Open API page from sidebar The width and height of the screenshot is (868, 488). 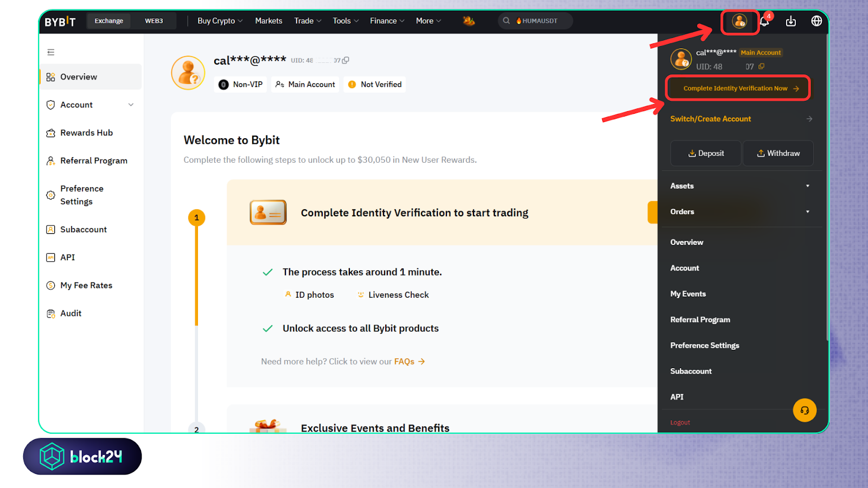click(x=91, y=258)
